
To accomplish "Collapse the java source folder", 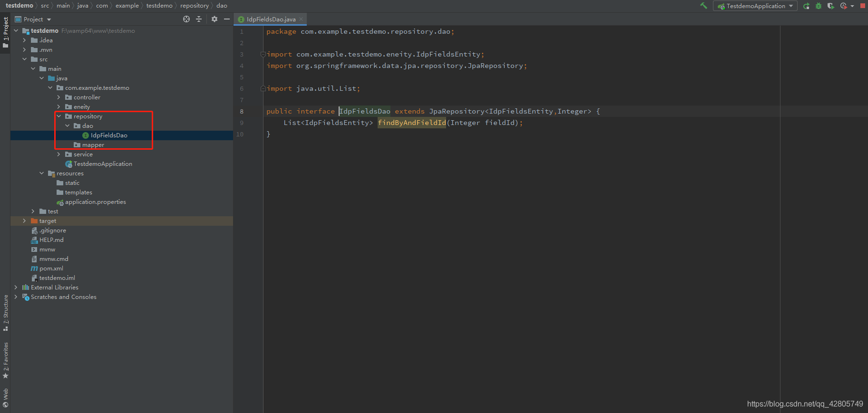I will [x=42, y=78].
